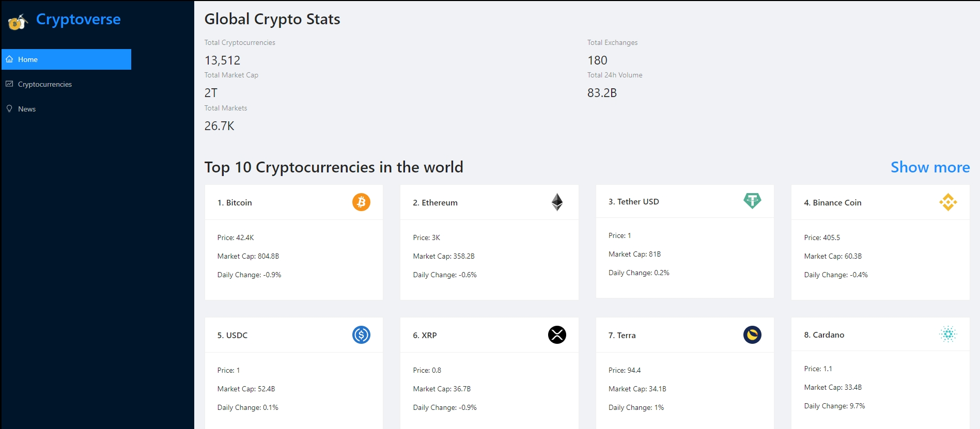Viewport: 980px width, 429px height.
Task: Open the 2. Ethereum card title
Action: tap(435, 203)
